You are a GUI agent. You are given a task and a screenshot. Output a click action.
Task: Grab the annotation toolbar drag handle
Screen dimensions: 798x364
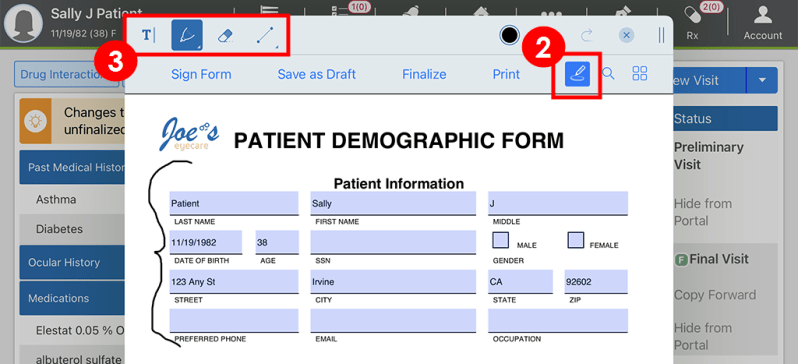[x=661, y=35]
